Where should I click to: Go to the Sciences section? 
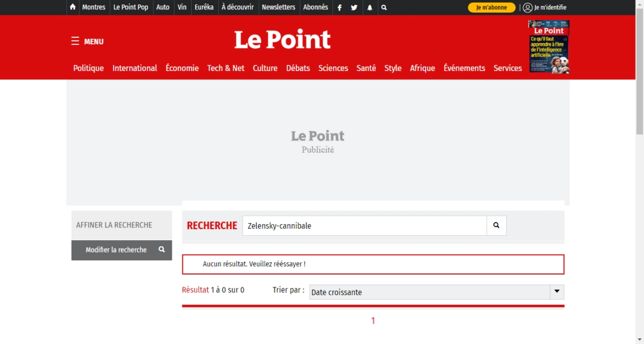point(333,68)
